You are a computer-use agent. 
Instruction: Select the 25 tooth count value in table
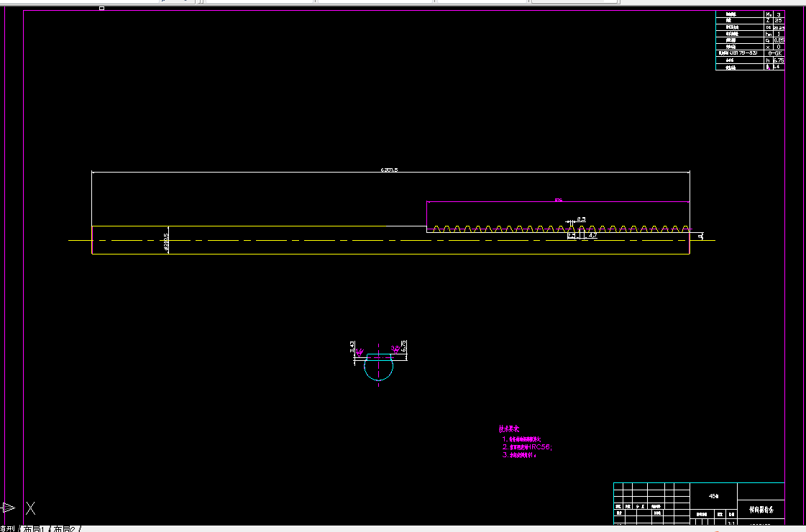[x=778, y=21]
